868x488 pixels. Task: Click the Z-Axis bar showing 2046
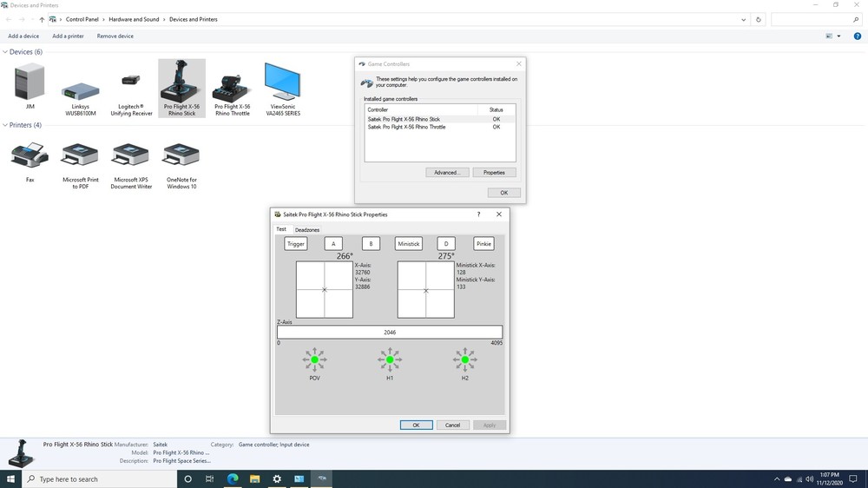point(390,333)
